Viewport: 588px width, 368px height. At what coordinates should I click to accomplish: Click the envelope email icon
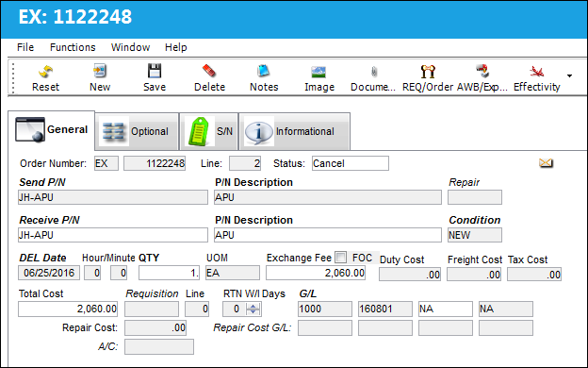[x=546, y=163]
